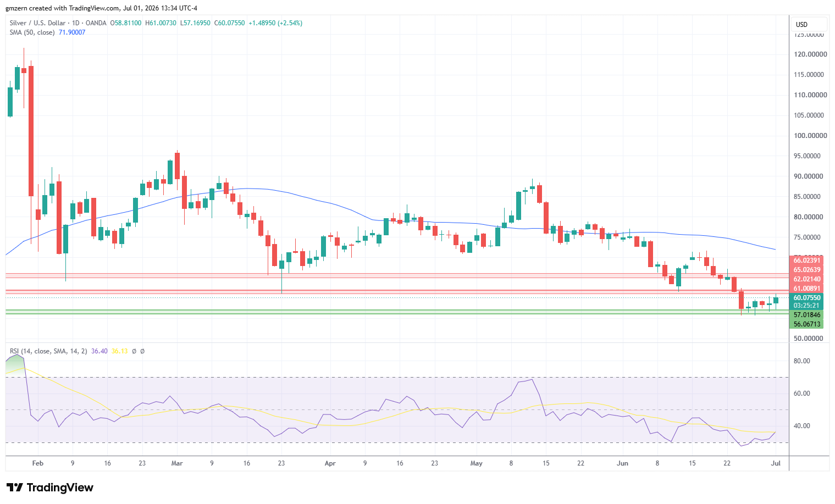Viewport: 835px width, 504px height.
Task: Click the 65.02639 red price label
Action: pyautogui.click(x=807, y=270)
